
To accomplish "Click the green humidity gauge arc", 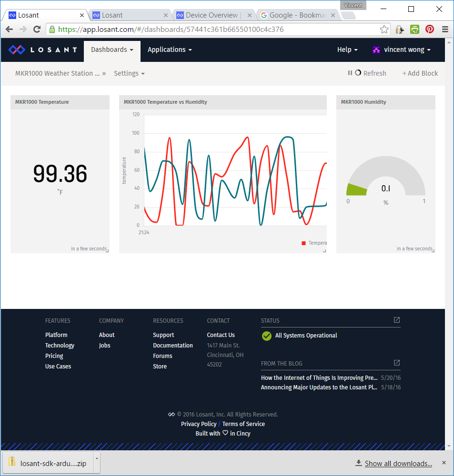I will point(356,189).
